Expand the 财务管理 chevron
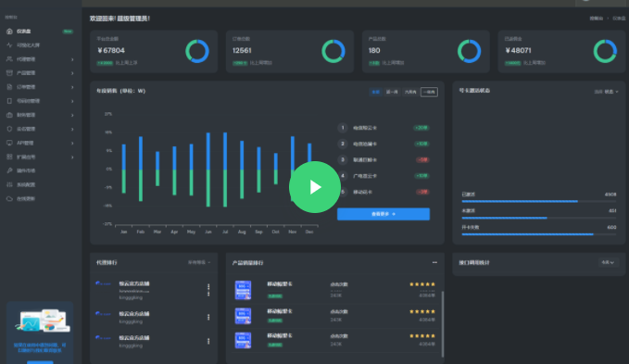Screen dimensions: 629x364 pyautogui.click(x=72, y=116)
